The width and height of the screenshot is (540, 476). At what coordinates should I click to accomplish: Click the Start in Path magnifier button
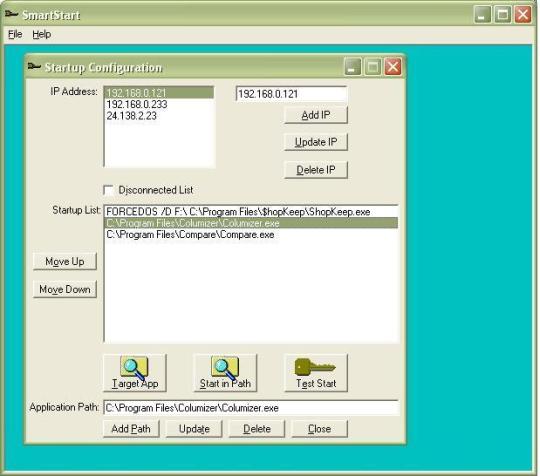click(x=225, y=373)
